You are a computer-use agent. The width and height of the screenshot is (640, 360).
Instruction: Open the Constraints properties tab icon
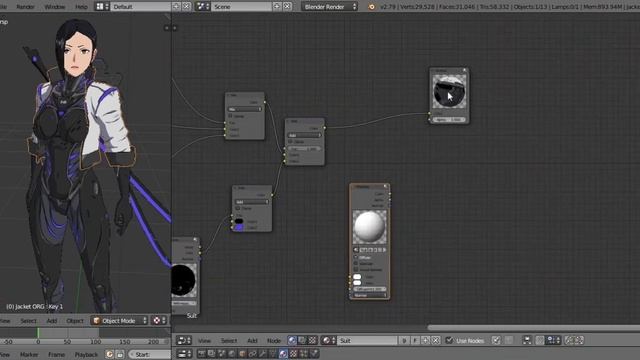(x=253, y=353)
